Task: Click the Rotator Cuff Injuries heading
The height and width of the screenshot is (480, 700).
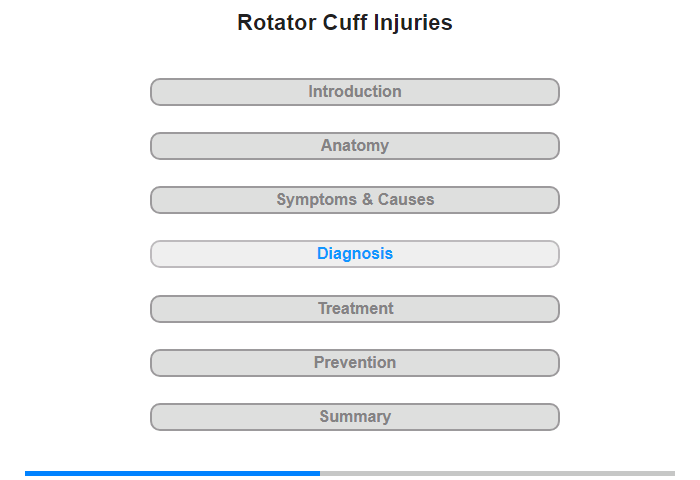Action: coord(345,23)
